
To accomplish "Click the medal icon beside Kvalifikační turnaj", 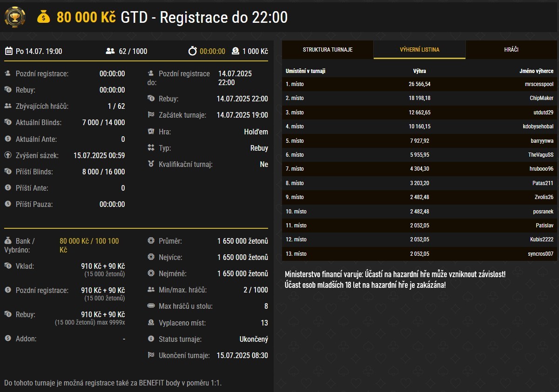I will (x=151, y=164).
